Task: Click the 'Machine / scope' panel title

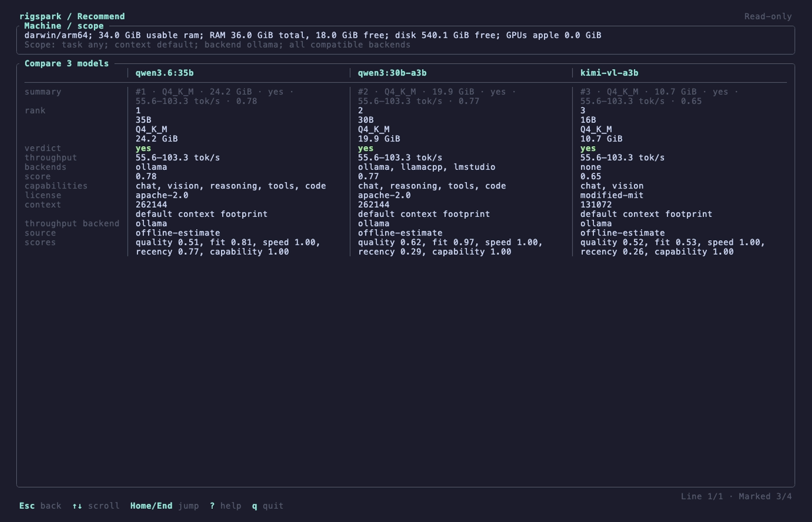Action: (64, 26)
